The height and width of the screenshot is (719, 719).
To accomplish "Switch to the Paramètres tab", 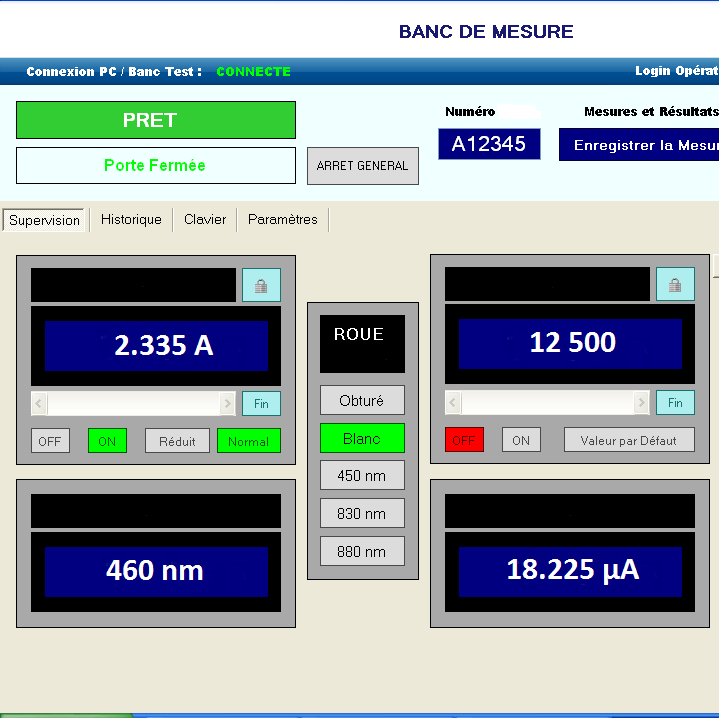I will [283, 220].
